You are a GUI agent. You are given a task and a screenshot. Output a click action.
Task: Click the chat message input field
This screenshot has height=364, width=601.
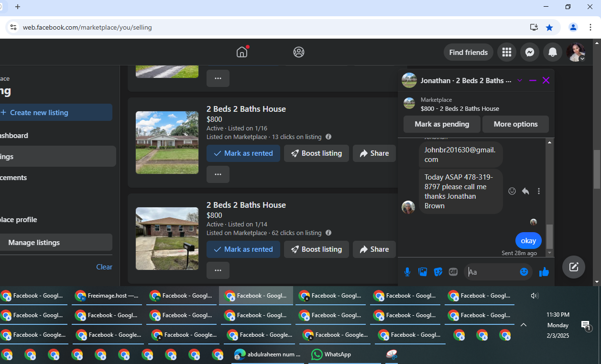click(x=492, y=272)
